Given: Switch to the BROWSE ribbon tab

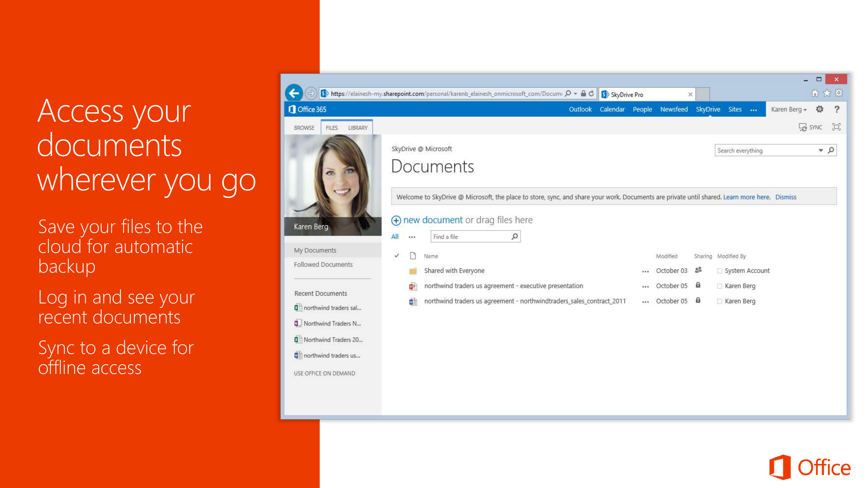Looking at the screenshot, I should pos(304,128).
